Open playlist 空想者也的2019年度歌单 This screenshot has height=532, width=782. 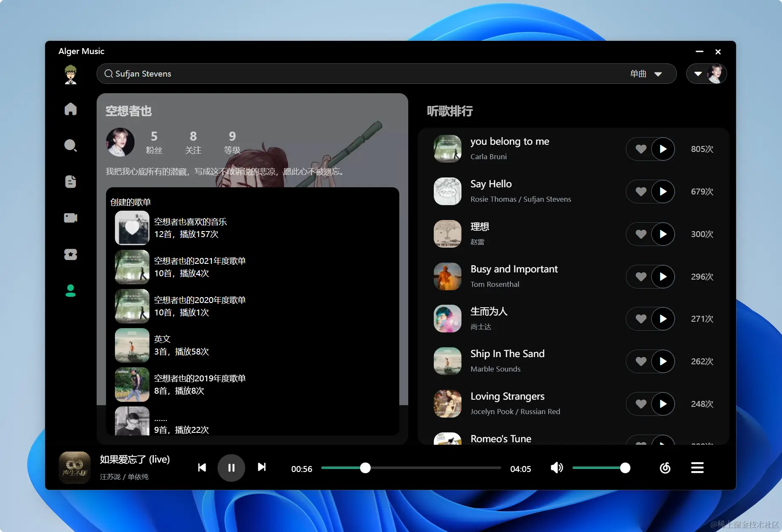coord(252,384)
